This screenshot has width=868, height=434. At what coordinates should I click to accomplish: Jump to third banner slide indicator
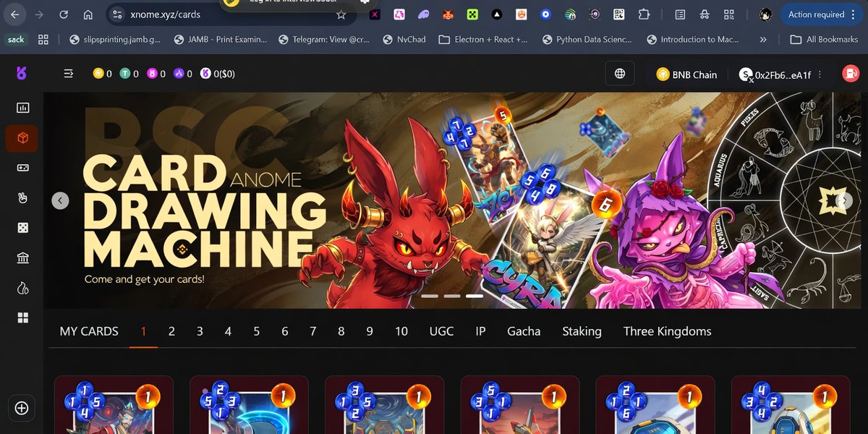coord(475,296)
